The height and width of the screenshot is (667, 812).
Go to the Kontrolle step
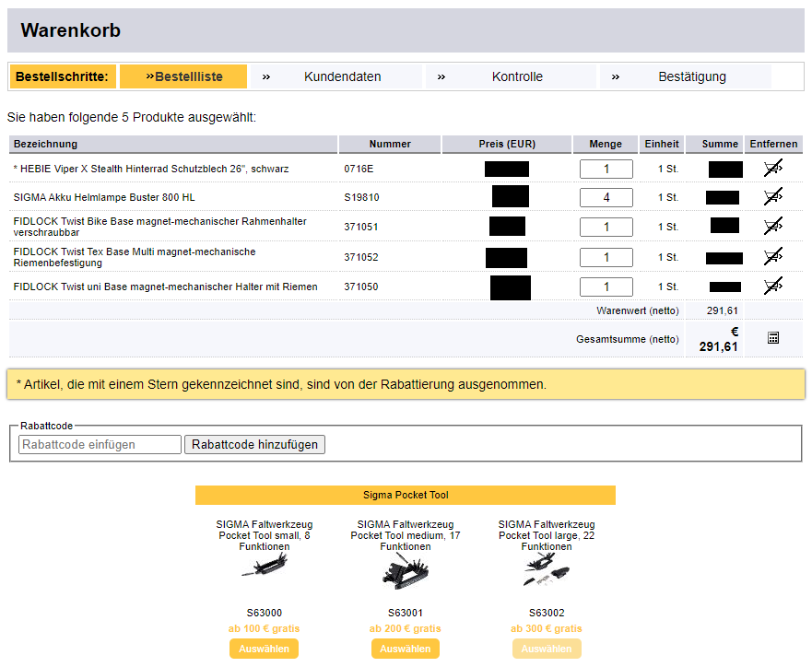coord(511,76)
